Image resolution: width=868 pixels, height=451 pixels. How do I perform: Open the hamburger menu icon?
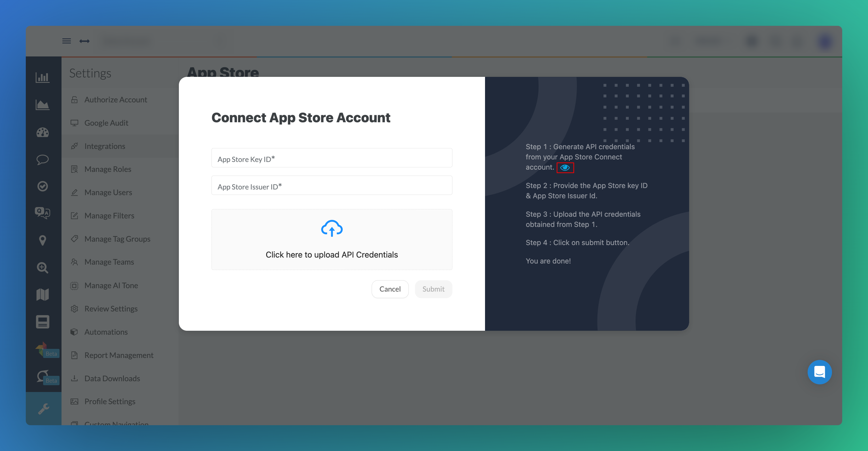click(66, 41)
